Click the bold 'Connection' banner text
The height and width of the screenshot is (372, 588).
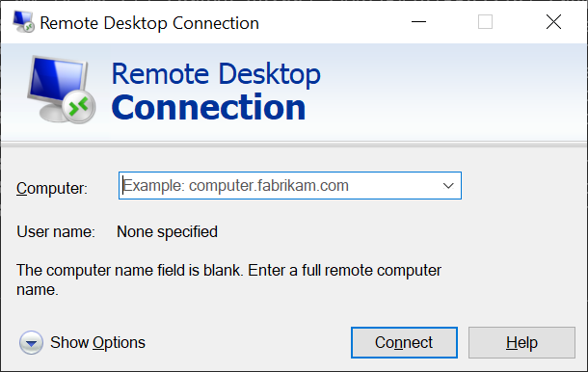click(208, 107)
